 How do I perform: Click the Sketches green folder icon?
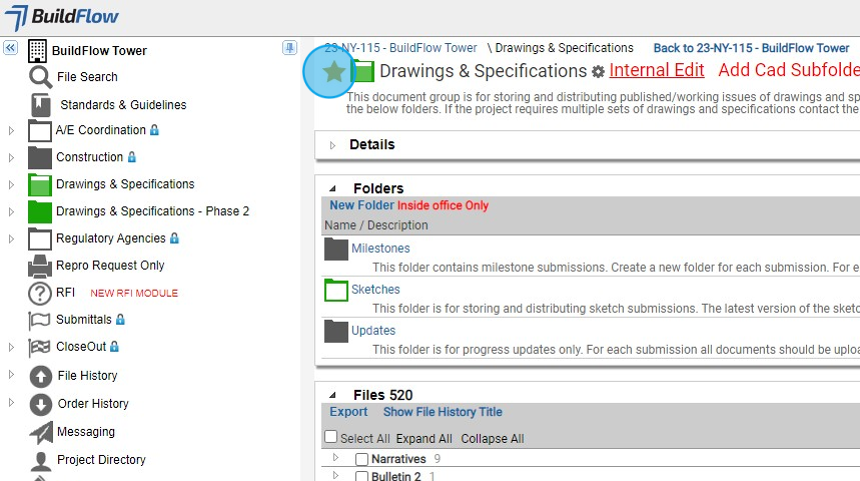336,290
